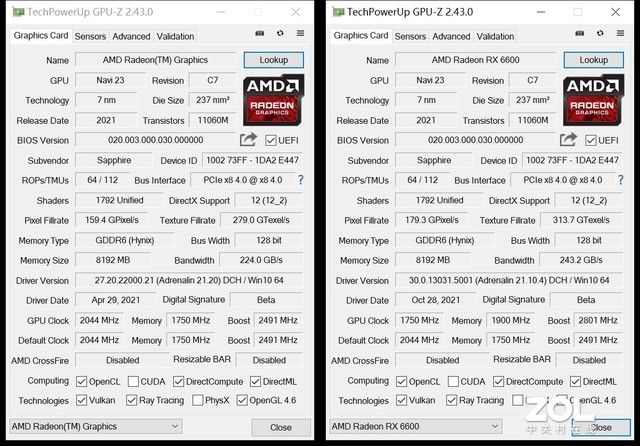Minimize the right GPU-Z window
The height and width of the screenshot is (446, 640).
[x=541, y=12]
